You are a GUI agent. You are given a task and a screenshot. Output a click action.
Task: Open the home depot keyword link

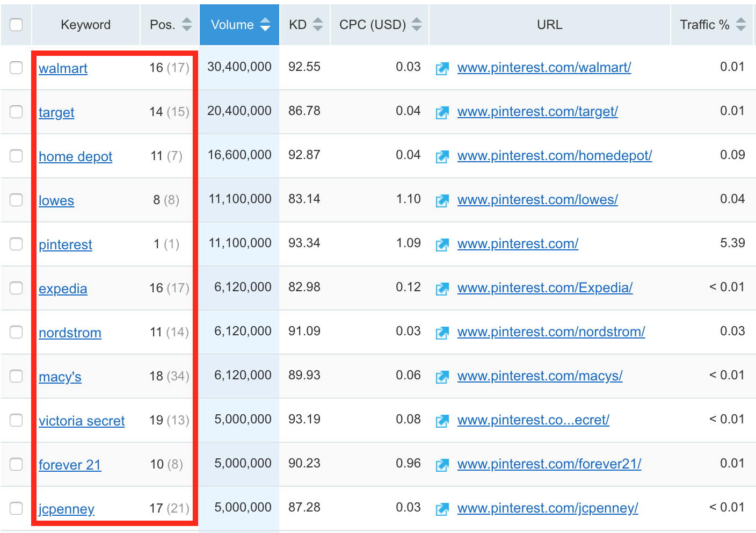coord(75,157)
